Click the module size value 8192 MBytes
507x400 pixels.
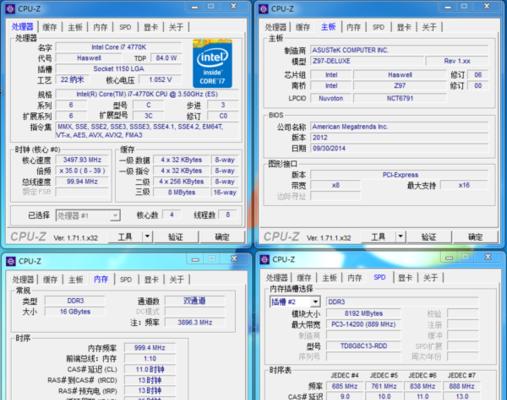tap(363, 313)
